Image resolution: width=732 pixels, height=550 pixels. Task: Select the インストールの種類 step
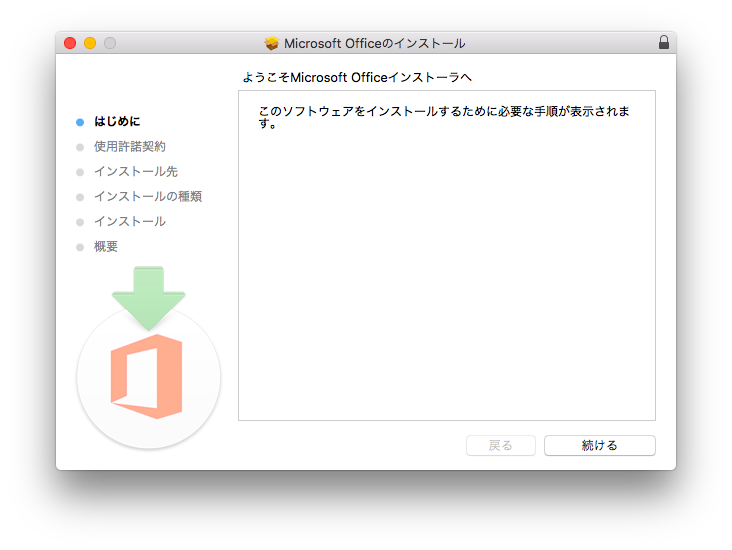[148, 196]
